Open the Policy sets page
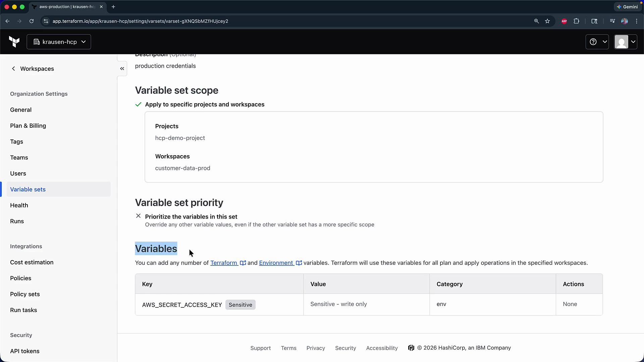Viewport: 644px width, 362px height. click(x=25, y=294)
